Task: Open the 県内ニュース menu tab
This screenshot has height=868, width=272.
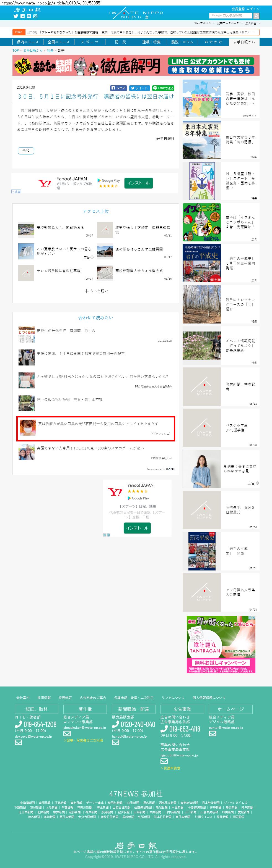Action: (28, 42)
